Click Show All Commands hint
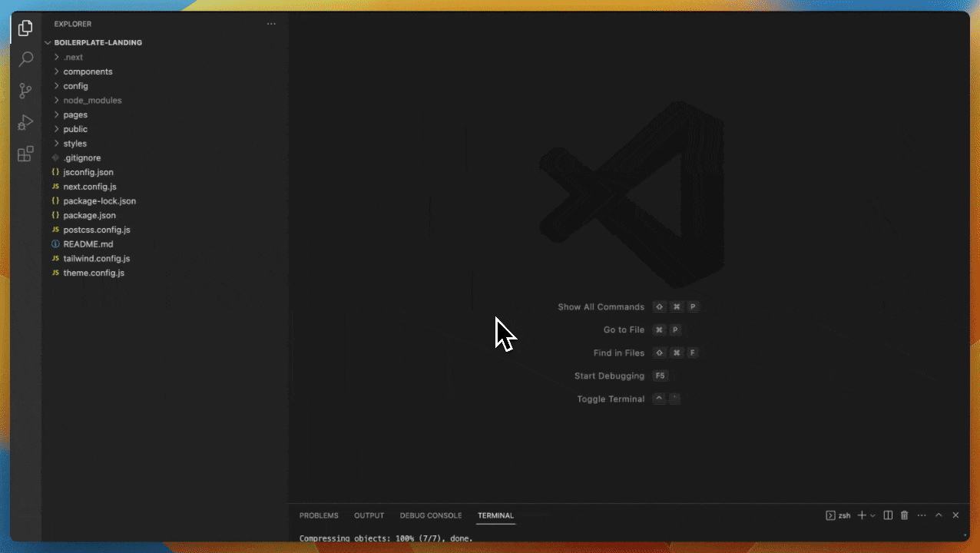This screenshot has height=553, width=980. [x=601, y=307]
